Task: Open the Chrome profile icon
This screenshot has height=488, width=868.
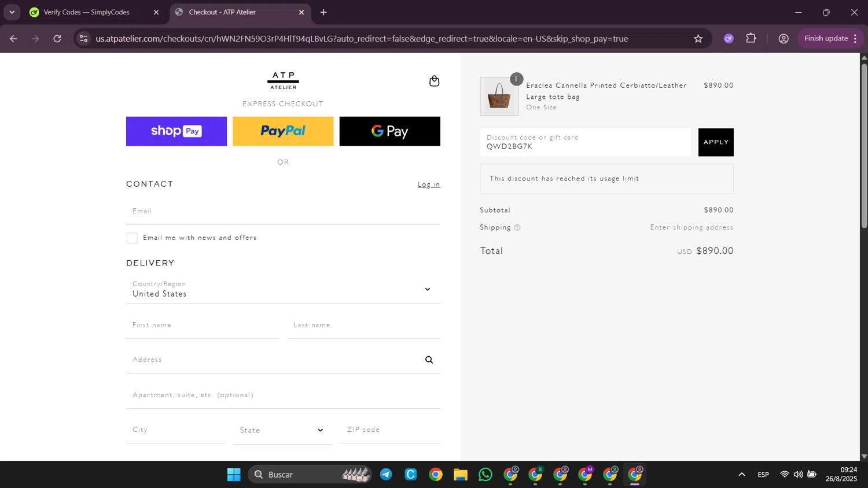Action: pyautogui.click(x=784, y=39)
